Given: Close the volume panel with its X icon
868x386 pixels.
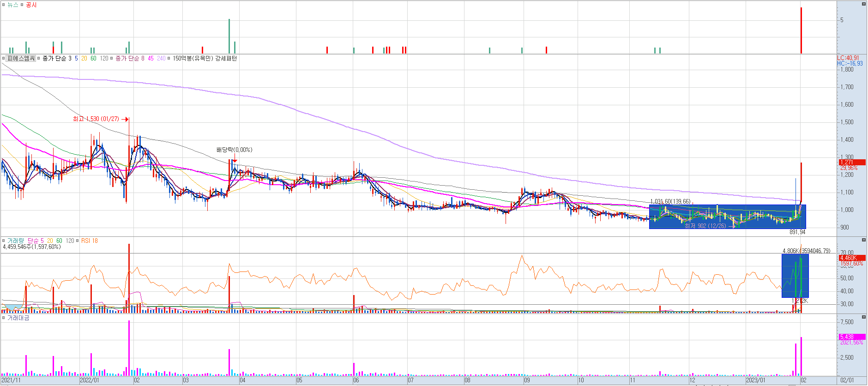Looking at the screenshot, I should coord(864,240).
